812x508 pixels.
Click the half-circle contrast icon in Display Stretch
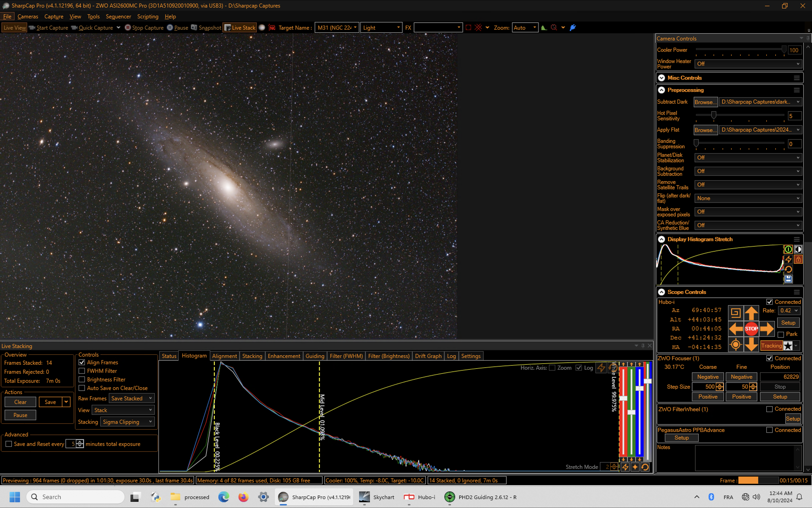click(798, 249)
